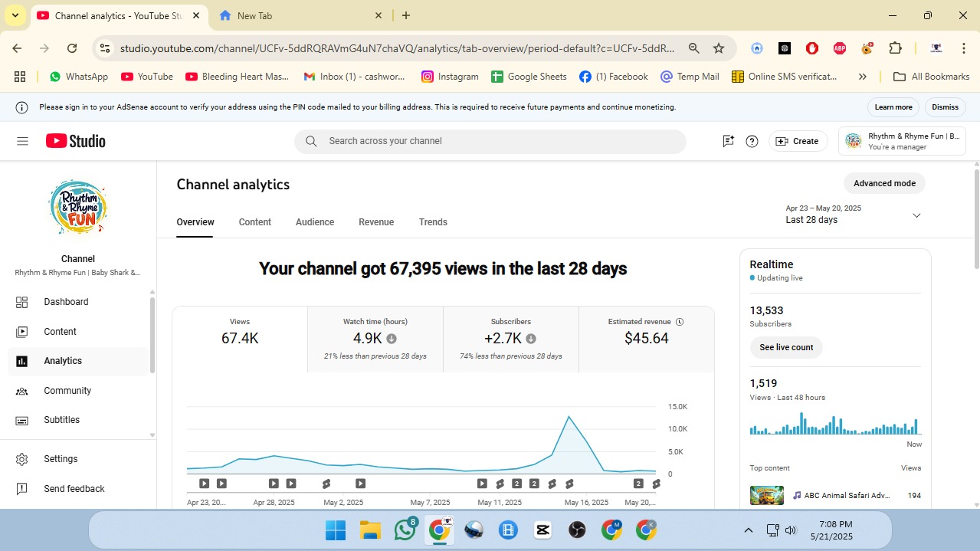Click the info icon beside Estimated revenue

coord(680,322)
